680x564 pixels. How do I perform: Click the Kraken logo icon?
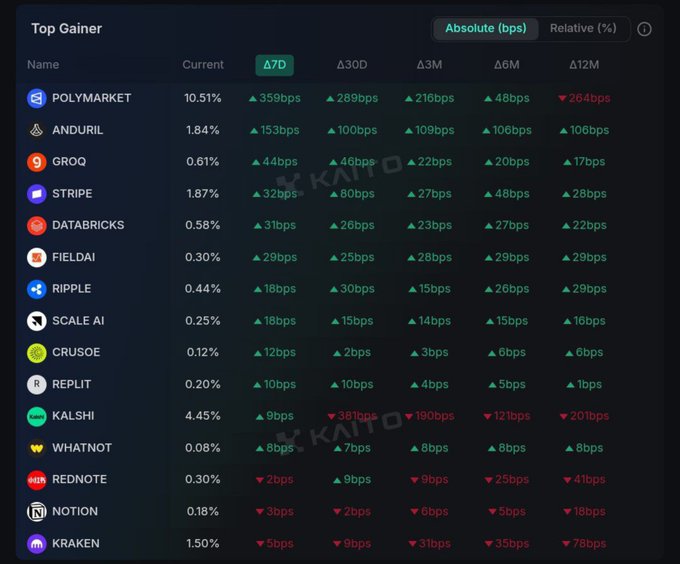point(37,544)
